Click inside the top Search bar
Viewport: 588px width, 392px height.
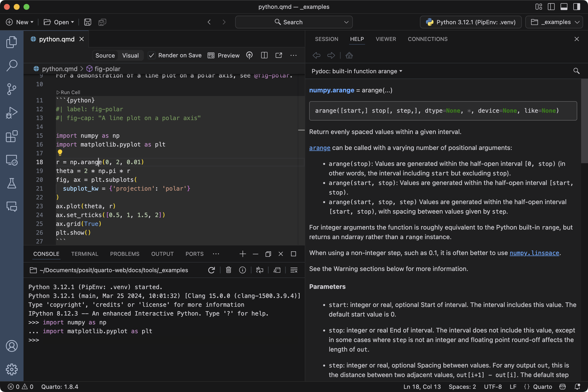tap(294, 22)
